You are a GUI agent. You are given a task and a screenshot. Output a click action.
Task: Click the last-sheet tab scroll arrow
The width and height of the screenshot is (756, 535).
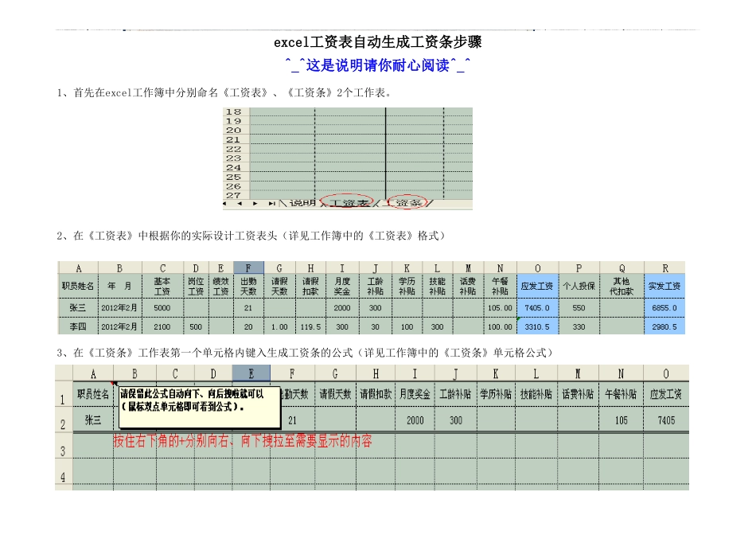[x=271, y=204]
